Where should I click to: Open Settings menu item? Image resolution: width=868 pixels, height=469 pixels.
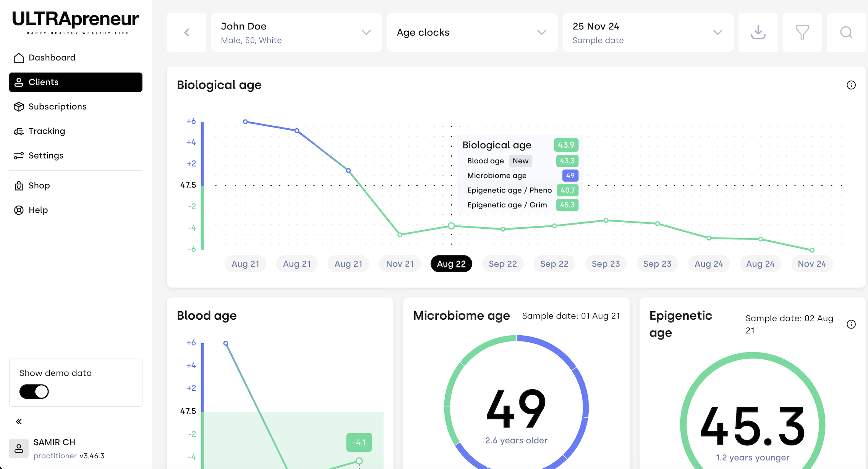click(x=76, y=155)
